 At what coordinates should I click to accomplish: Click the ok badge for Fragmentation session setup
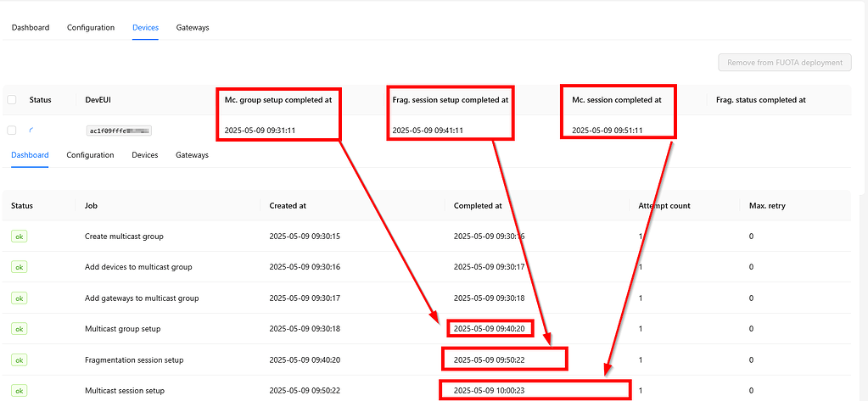coord(19,359)
